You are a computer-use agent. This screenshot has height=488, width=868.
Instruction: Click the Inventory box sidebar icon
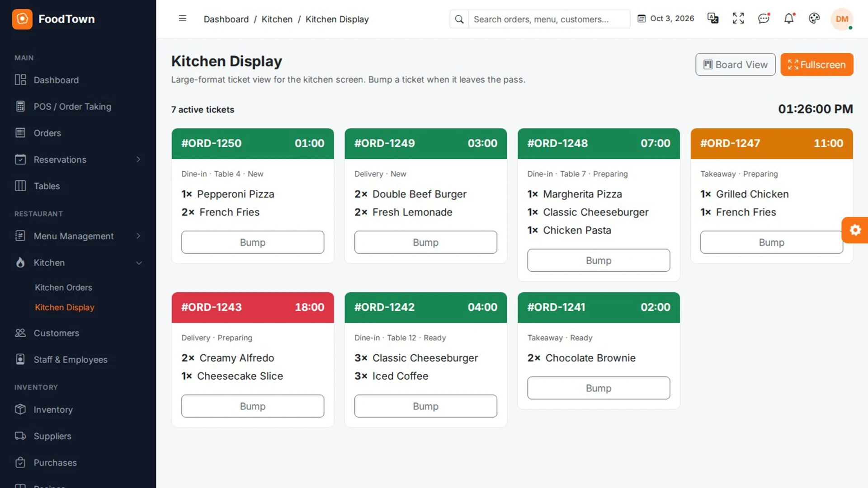pos(20,409)
